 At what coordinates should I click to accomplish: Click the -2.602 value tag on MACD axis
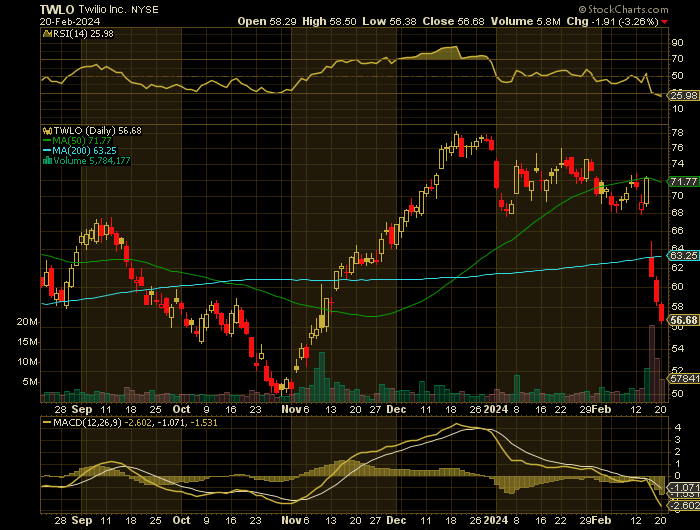coord(683,505)
